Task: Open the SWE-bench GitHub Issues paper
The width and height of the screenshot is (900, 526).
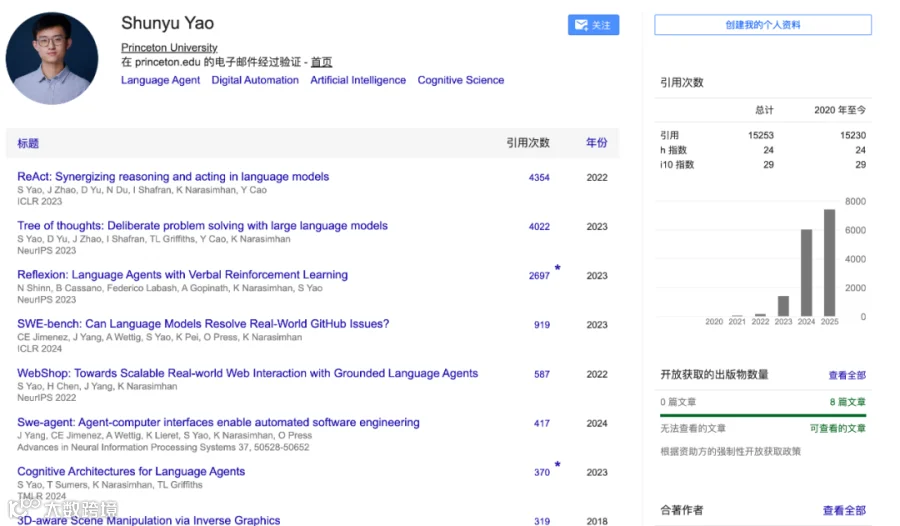Action: coord(203,324)
